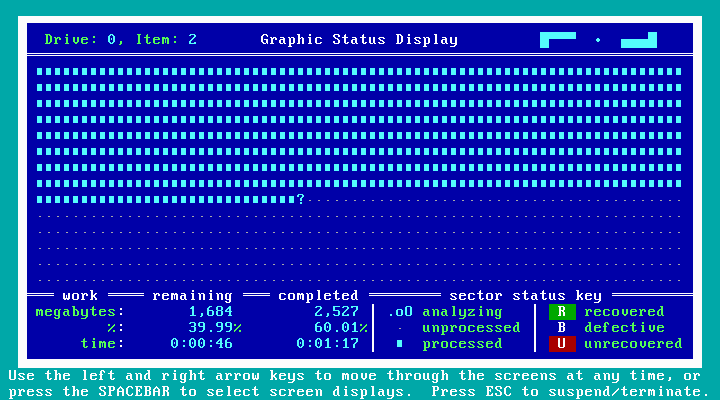This screenshot has height=400, width=720.
Task: Click the green R recovered sector icon
Action: [x=561, y=312]
